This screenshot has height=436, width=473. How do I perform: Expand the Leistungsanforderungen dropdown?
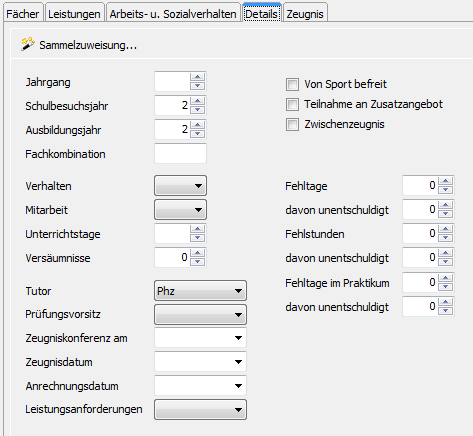200,409
